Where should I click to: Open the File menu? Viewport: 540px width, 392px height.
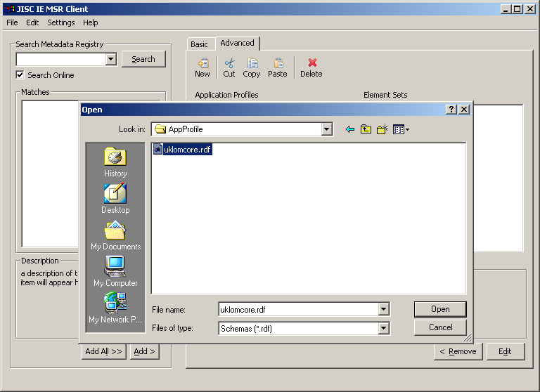coord(12,22)
